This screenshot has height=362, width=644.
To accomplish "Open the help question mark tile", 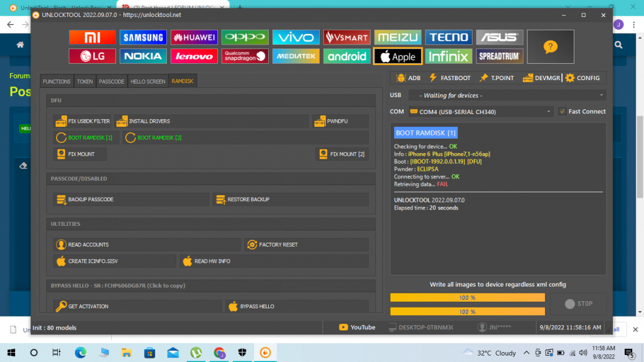I will point(550,47).
